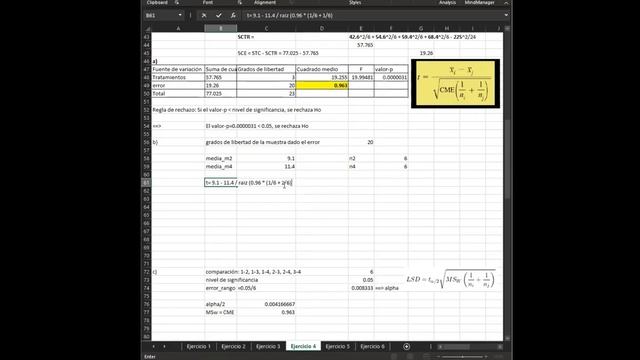Select column C header
Viewport: 640px width, 360px height.
[x=266, y=29]
